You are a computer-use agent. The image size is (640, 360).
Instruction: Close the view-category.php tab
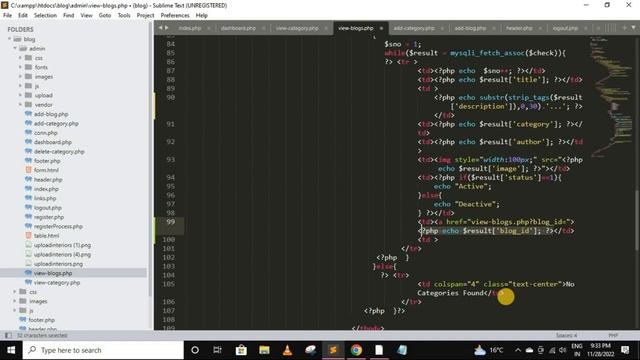tap(326, 28)
